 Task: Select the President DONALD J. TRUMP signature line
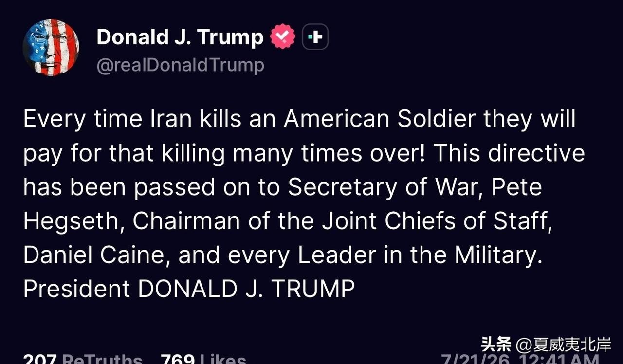point(189,289)
